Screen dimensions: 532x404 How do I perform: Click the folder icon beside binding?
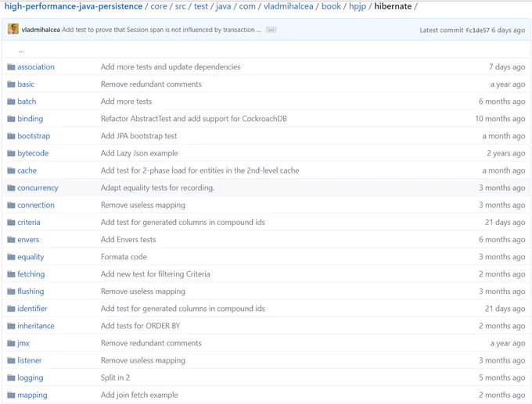click(x=11, y=119)
